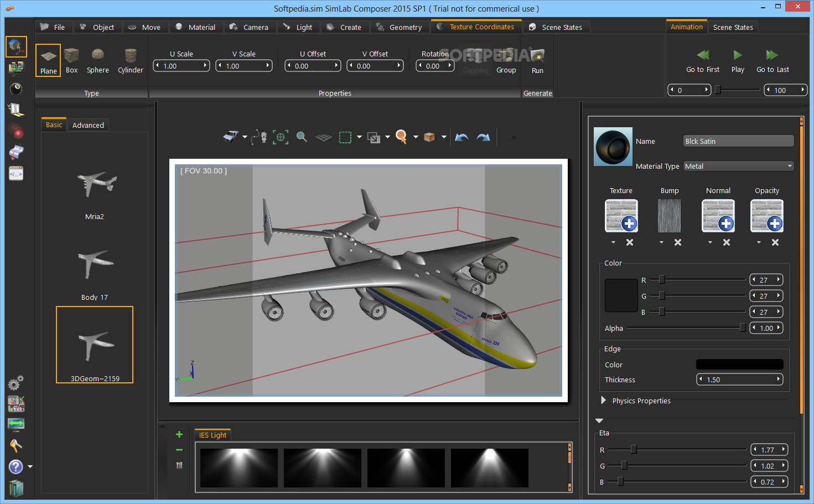Open the 8-ball icon in left sidebar

coord(16,89)
